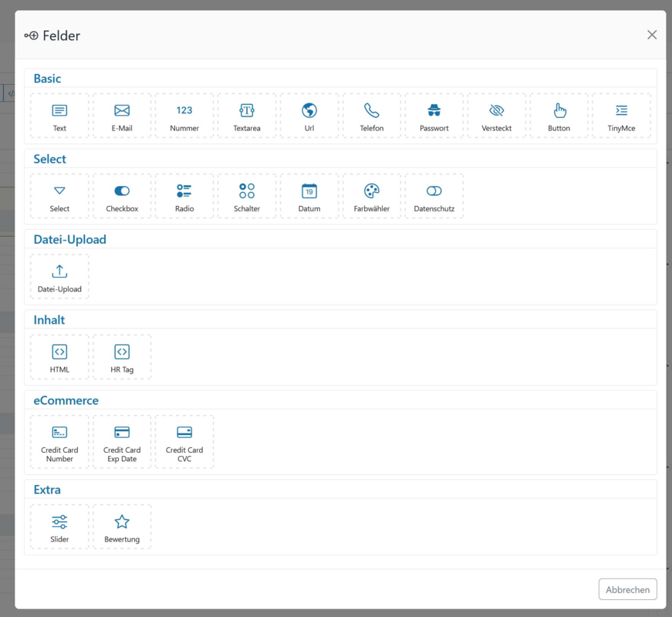Add the Datei-Upload field
The image size is (672, 617).
pos(59,276)
